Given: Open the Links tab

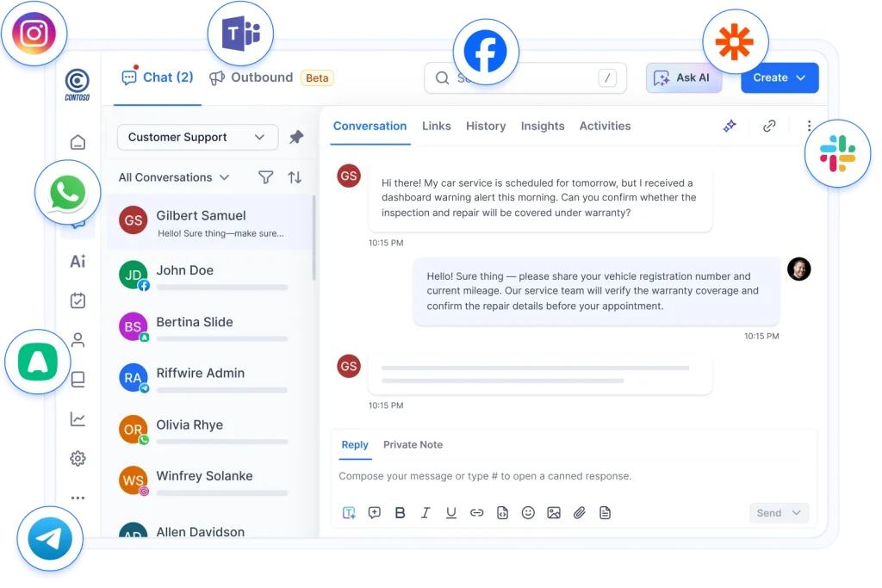Looking at the screenshot, I should coord(437,126).
